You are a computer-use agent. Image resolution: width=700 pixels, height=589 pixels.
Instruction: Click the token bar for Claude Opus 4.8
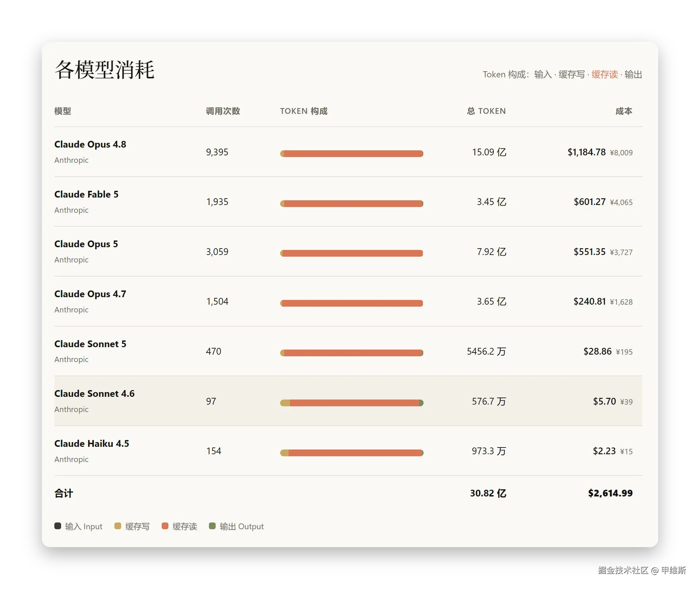352,154
